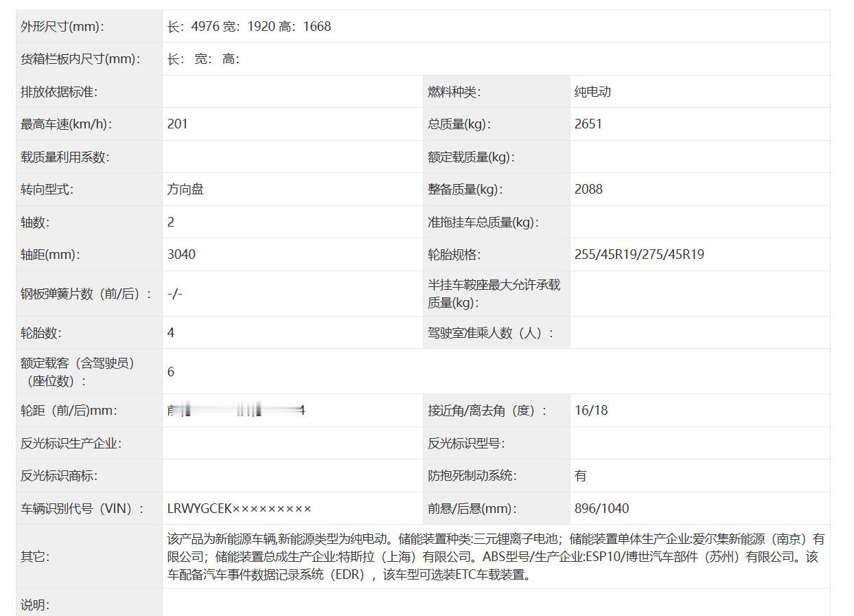Click the paragraph starting 该产品为新能源车辆
854x616 pixels.
(x=496, y=557)
